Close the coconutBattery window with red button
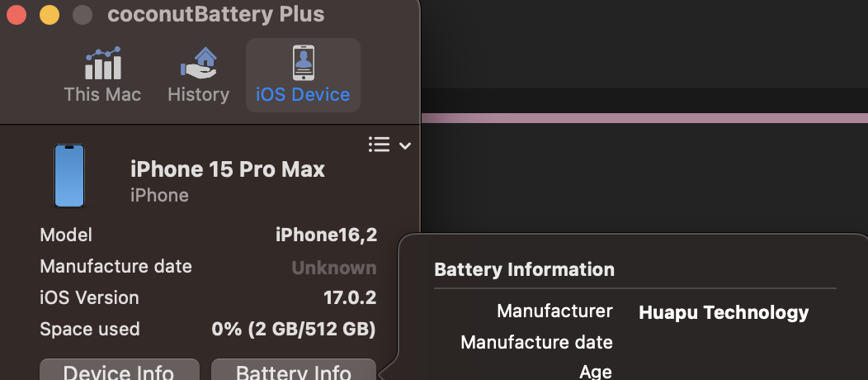This screenshot has width=868, height=380. click(x=17, y=15)
